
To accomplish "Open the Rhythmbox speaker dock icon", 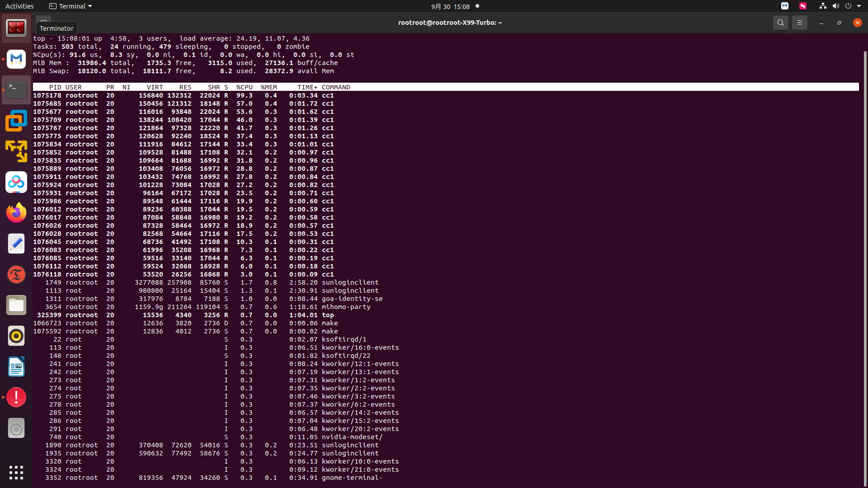I will (x=16, y=336).
